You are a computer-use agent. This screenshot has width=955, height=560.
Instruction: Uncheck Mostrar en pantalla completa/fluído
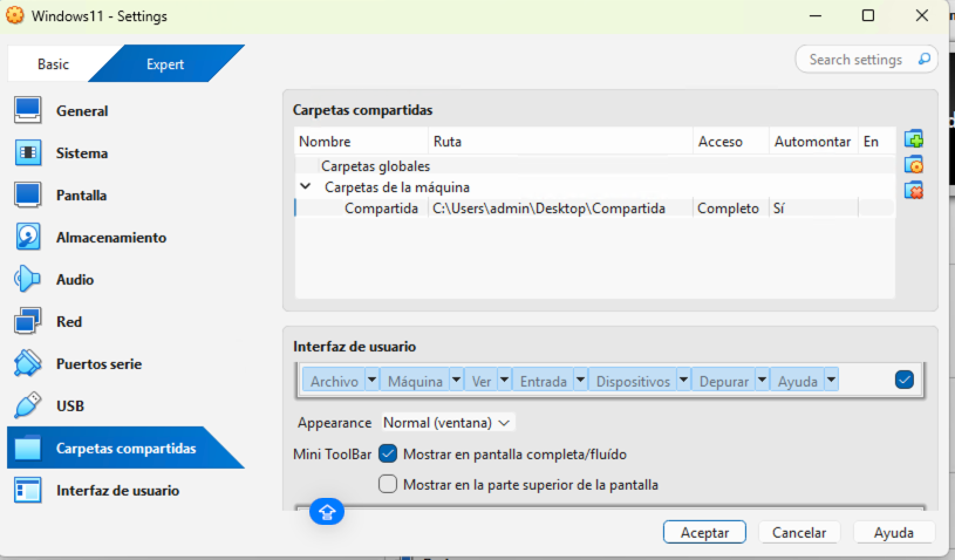(387, 454)
